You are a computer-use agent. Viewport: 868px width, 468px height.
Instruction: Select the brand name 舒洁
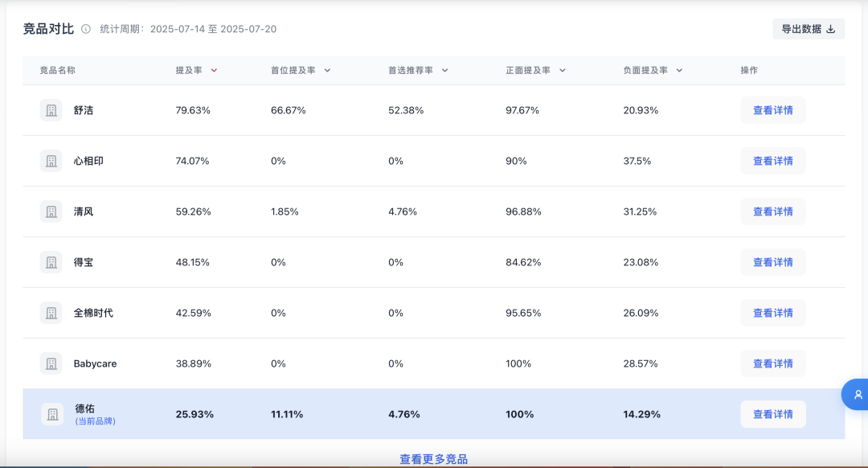pos(84,110)
